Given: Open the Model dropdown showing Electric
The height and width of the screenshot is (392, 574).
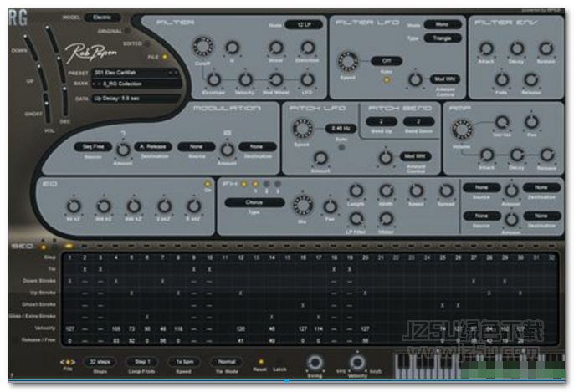Looking at the screenshot, I should coord(102,18).
